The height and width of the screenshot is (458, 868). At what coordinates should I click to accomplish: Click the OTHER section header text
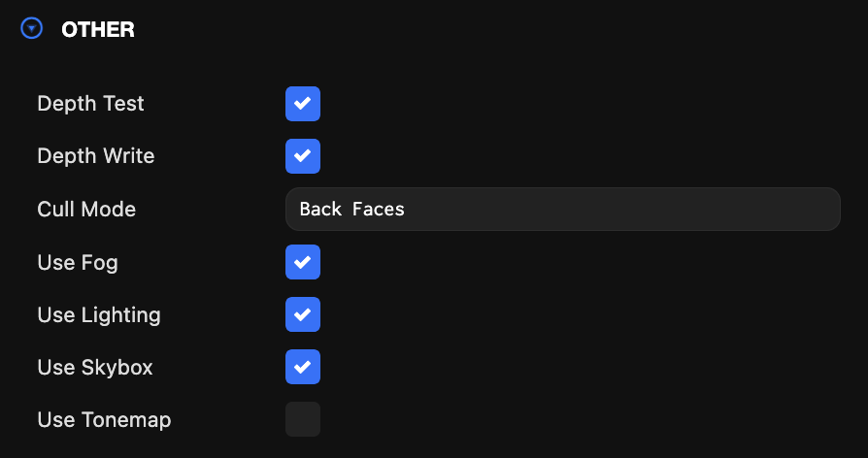coord(98,29)
